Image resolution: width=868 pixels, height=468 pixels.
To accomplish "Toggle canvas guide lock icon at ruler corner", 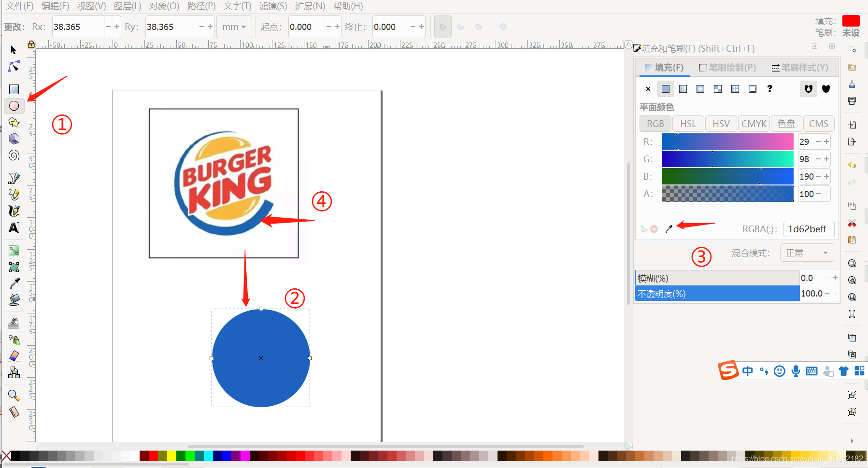I will point(31,44).
